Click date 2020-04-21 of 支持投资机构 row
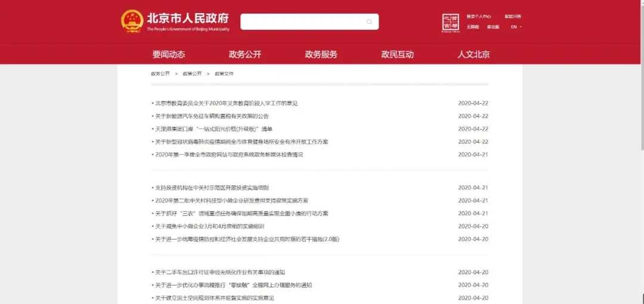The height and width of the screenshot is (304, 644). [x=473, y=188]
